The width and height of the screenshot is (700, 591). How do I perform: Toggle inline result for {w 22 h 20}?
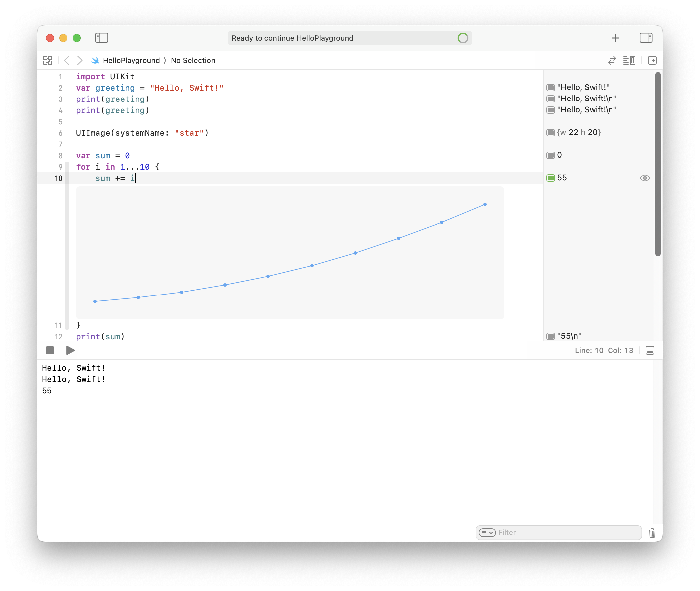(x=550, y=133)
